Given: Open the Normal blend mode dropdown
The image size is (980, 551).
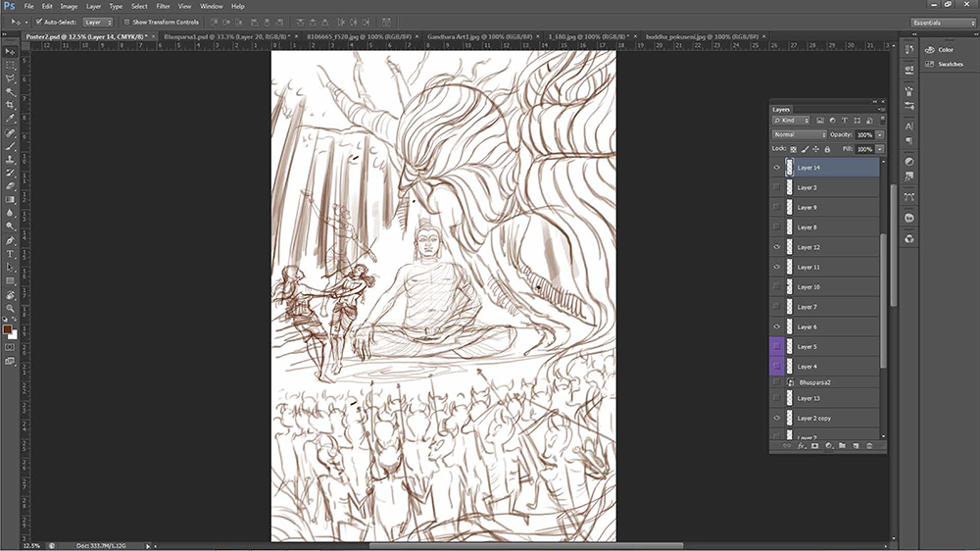Looking at the screenshot, I should tap(800, 134).
